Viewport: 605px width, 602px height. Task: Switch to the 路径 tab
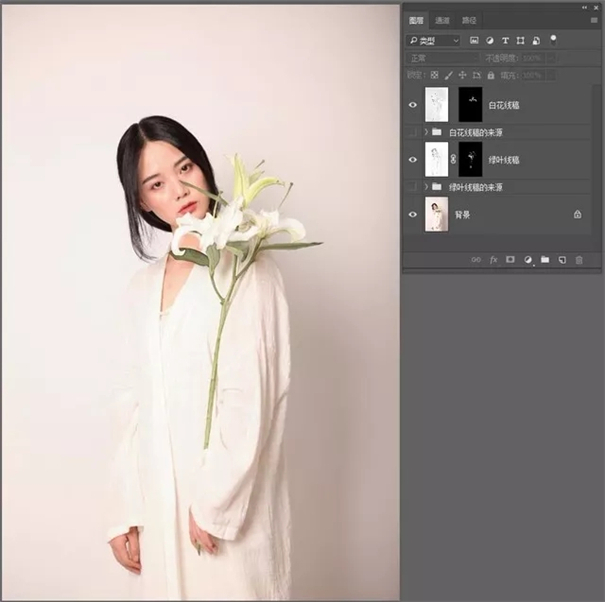click(468, 20)
